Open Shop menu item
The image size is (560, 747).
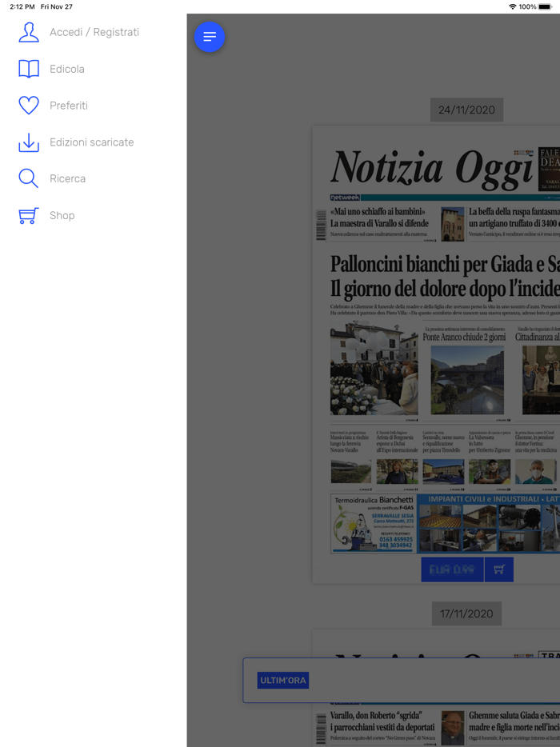[62, 215]
